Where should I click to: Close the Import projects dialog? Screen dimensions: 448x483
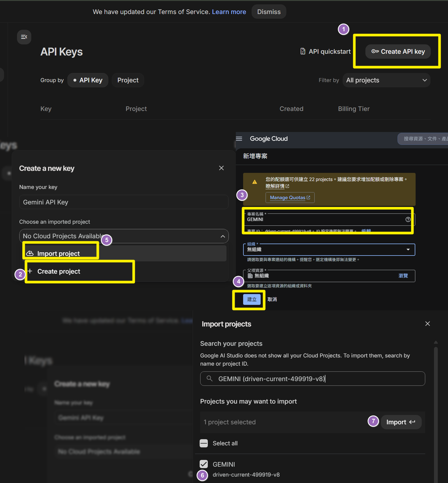point(428,324)
